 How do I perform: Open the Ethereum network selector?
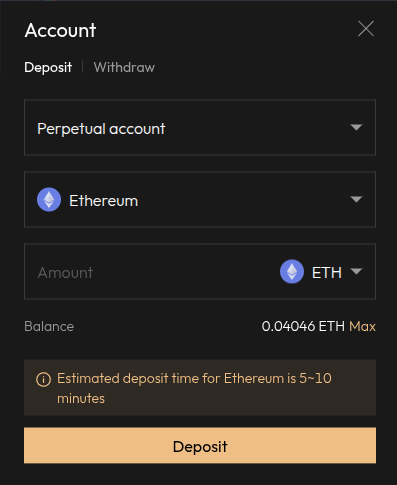point(200,199)
